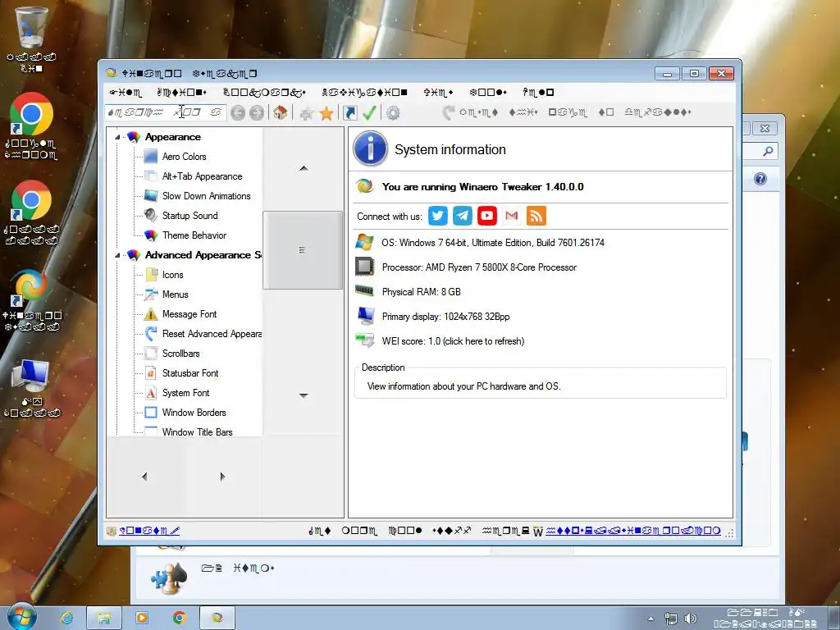Open the YouTube social icon

click(x=487, y=216)
